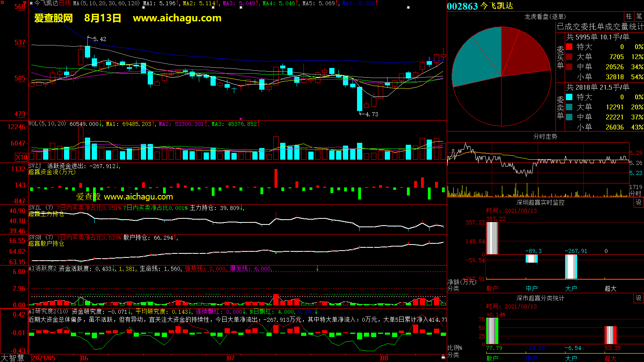Open 设 settings for 深市超赢分类统计 panel
The image size is (644, 362).
pyautogui.click(x=638, y=298)
